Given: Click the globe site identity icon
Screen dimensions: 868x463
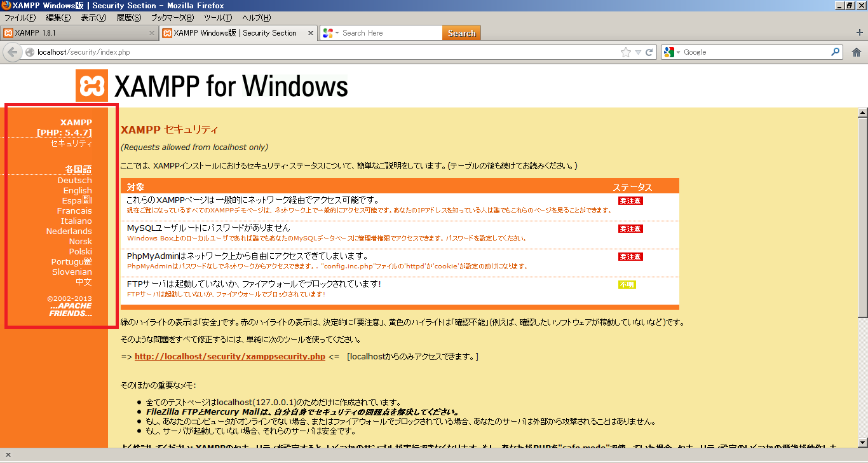Looking at the screenshot, I should [30, 52].
